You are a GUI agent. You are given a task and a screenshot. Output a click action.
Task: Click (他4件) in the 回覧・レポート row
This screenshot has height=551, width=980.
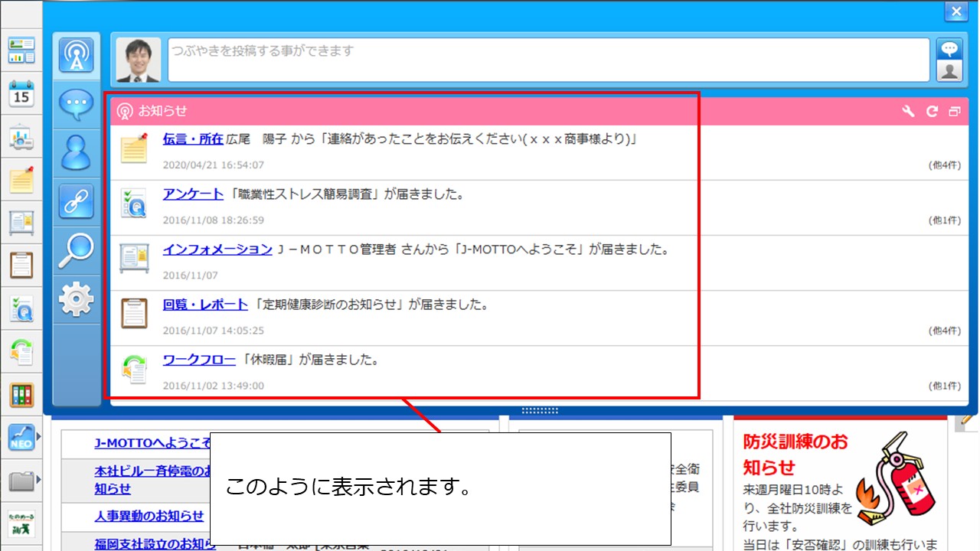click(945, 331)
